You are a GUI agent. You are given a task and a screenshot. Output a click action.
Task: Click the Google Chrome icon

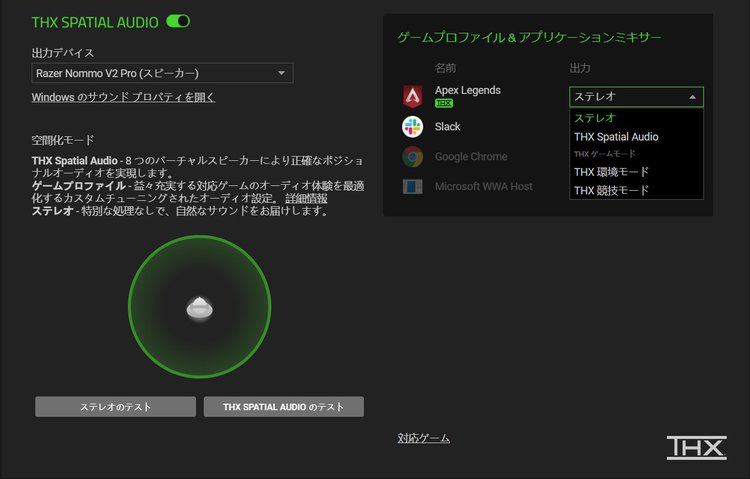click(x=412, y=157)
